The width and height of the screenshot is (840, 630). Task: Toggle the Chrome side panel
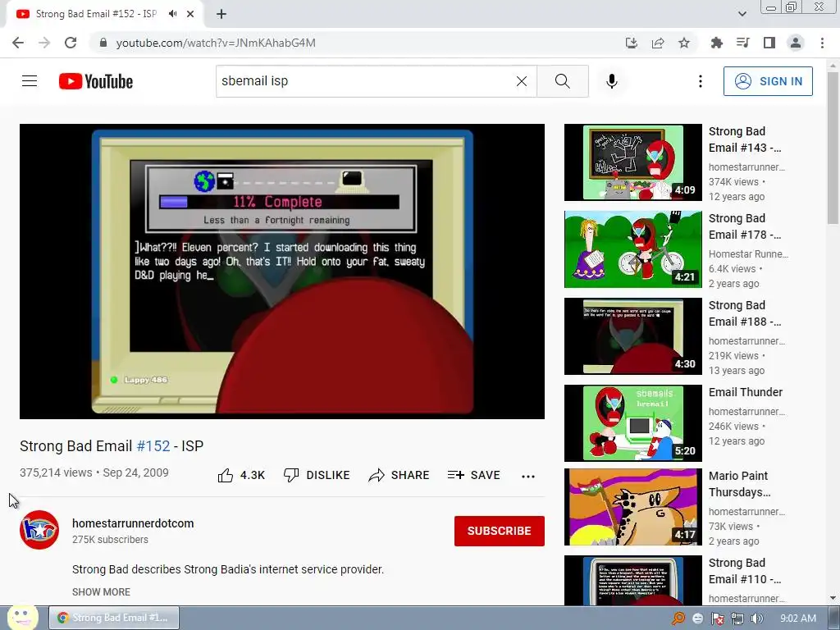[x=769, y=43]
